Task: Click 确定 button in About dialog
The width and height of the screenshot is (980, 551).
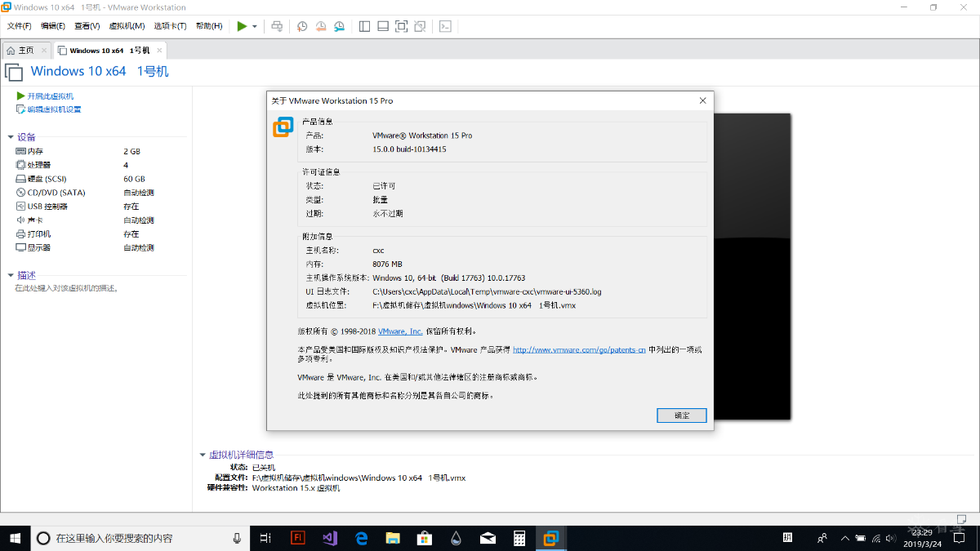Action: point(682,415)
